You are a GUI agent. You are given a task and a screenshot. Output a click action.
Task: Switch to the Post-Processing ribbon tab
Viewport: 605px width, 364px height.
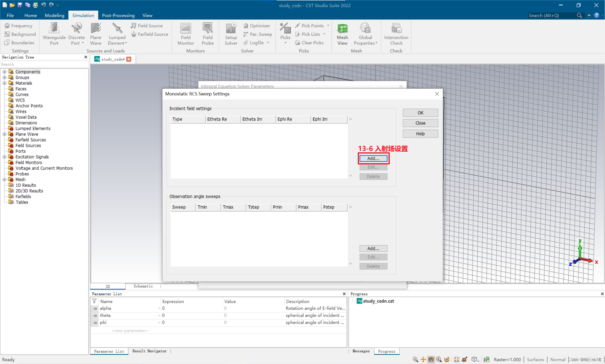pos(118,15)
